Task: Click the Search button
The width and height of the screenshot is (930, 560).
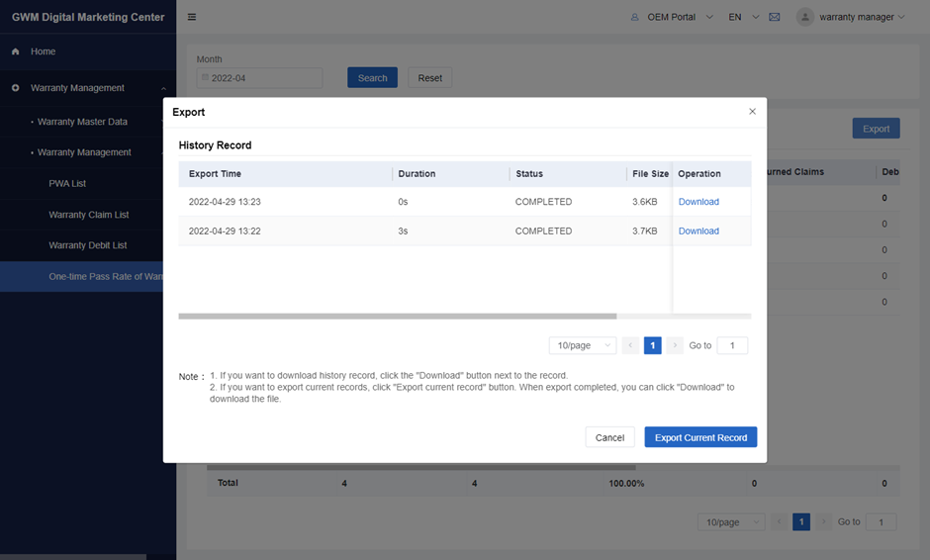Action: click(372, 78)
